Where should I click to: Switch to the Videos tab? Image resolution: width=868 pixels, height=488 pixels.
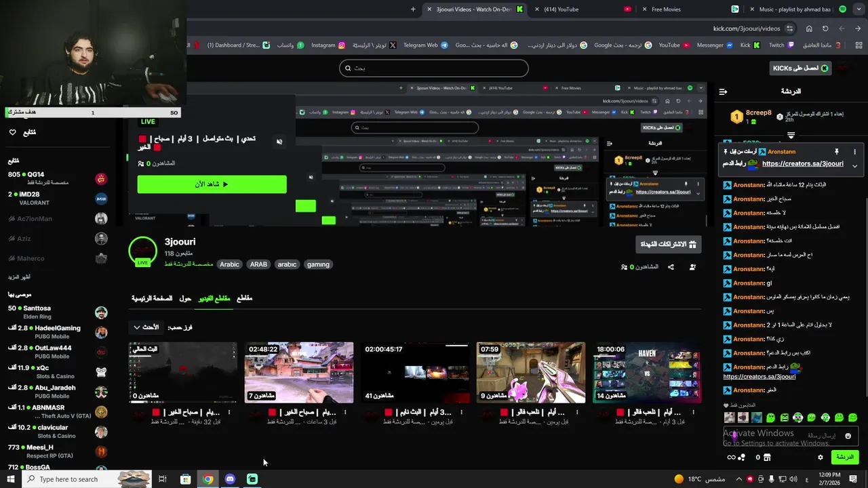click(214, 298)
